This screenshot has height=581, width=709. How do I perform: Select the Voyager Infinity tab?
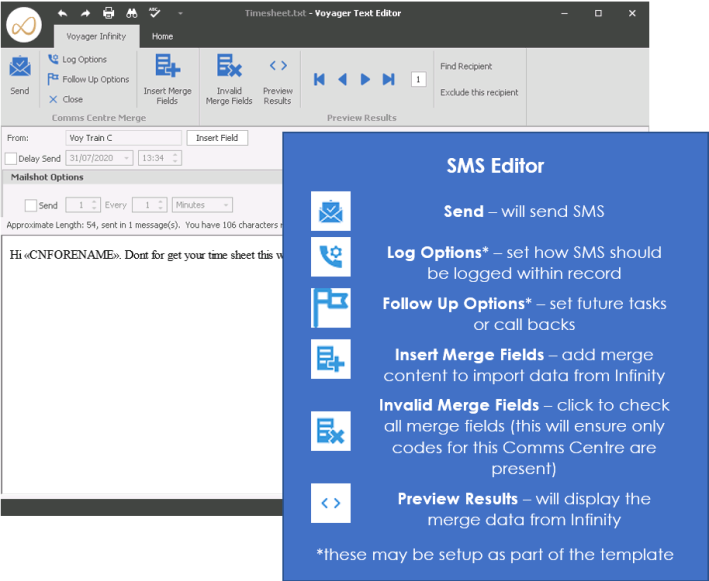coord(95,36)
